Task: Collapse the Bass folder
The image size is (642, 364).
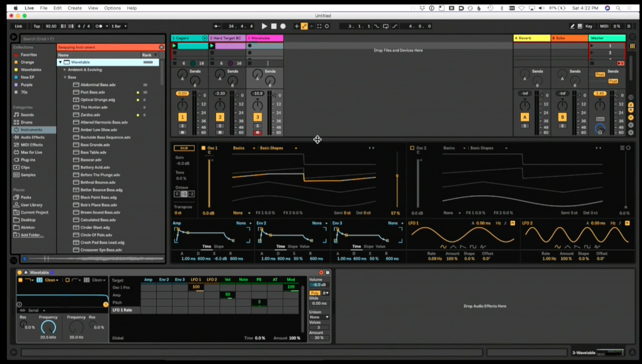Action: [x=65, y=77]
